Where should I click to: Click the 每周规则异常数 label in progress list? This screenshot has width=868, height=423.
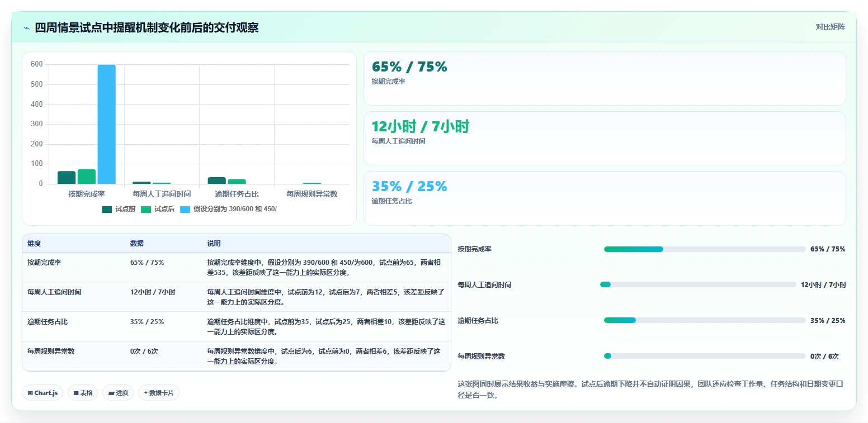coord(482,357)
